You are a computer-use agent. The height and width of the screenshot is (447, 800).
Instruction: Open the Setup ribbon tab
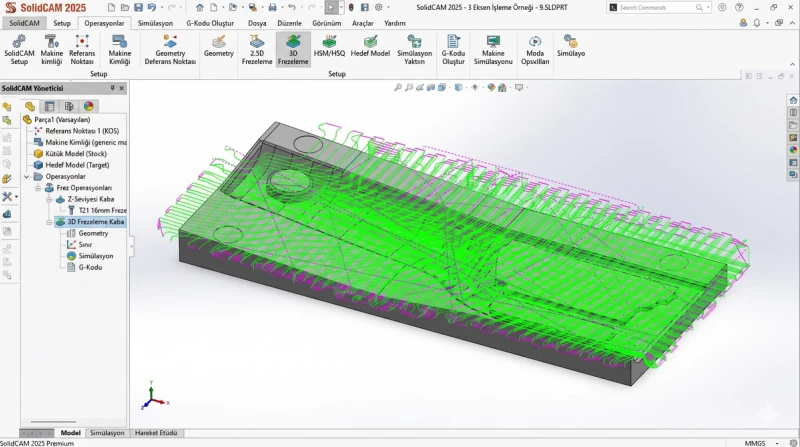[x=62, y=23]
